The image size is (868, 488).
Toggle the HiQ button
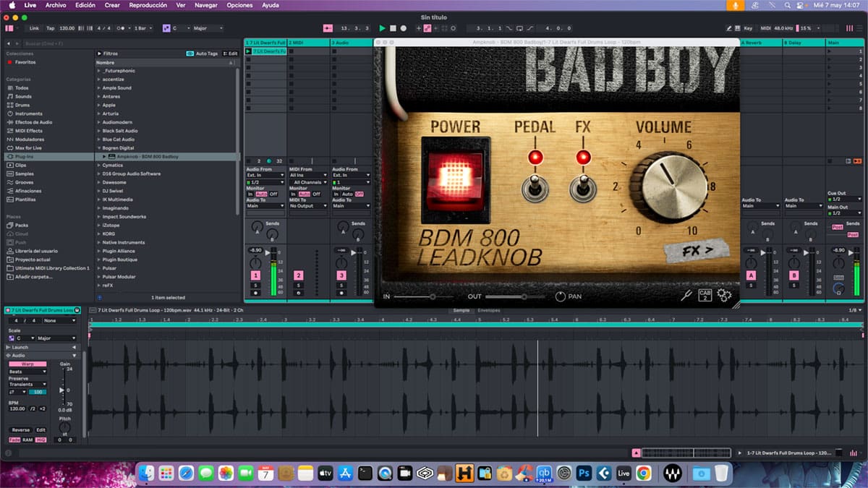[x=41, y=440]
